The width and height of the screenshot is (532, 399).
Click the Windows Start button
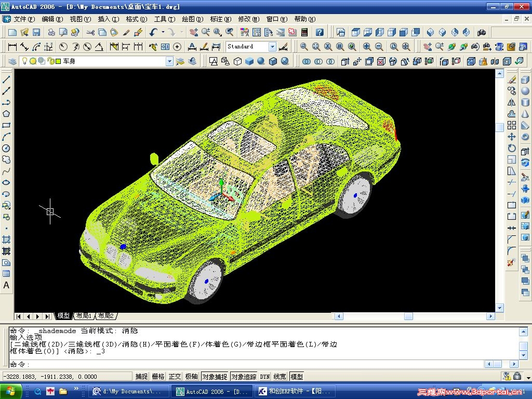[x=11, y=392]
